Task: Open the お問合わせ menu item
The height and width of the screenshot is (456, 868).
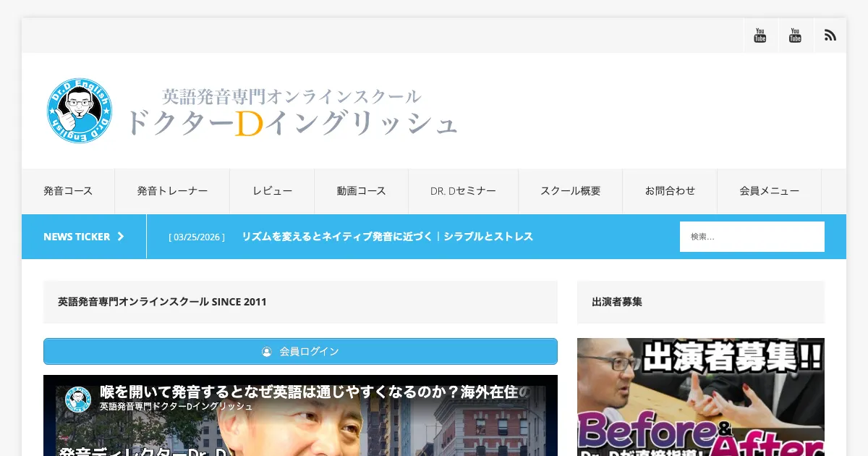Action: (x=670, y=191)
